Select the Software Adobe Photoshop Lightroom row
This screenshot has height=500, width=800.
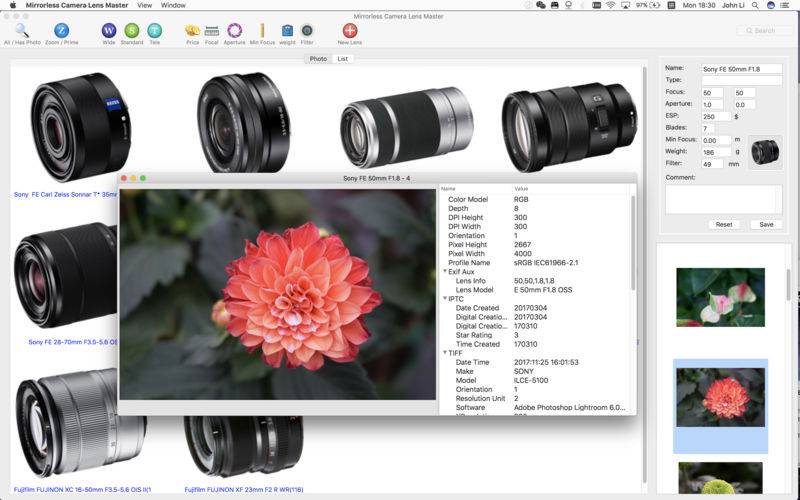[x=535, y=408]
